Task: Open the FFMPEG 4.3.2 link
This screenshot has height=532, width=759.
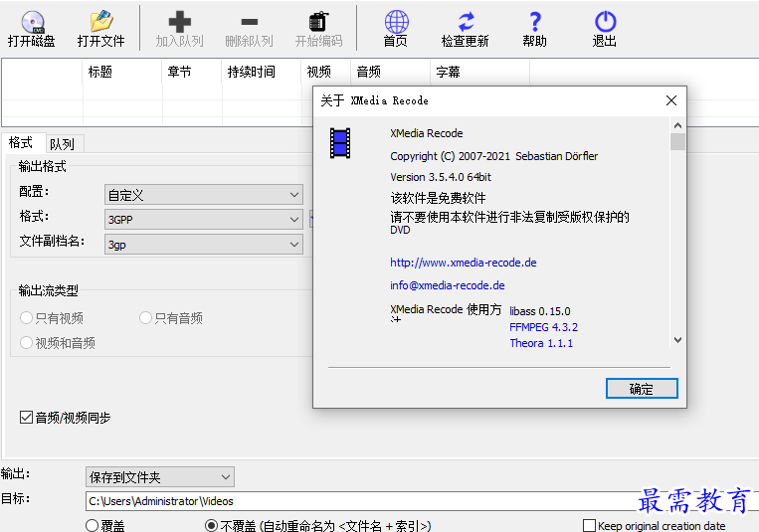Action: point(543,327)
